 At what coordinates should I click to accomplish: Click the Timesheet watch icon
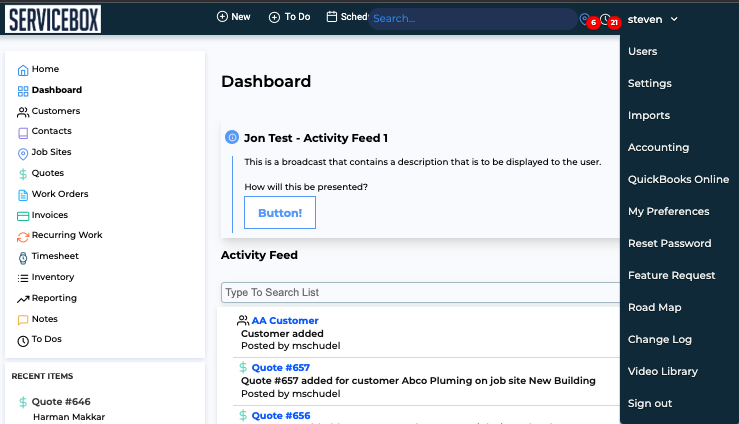[23, 258]
